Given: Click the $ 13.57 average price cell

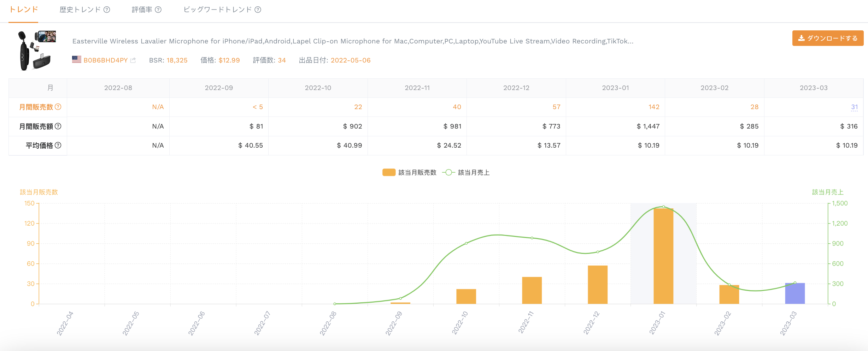Looking at the screenshot, I should (516, 145).
